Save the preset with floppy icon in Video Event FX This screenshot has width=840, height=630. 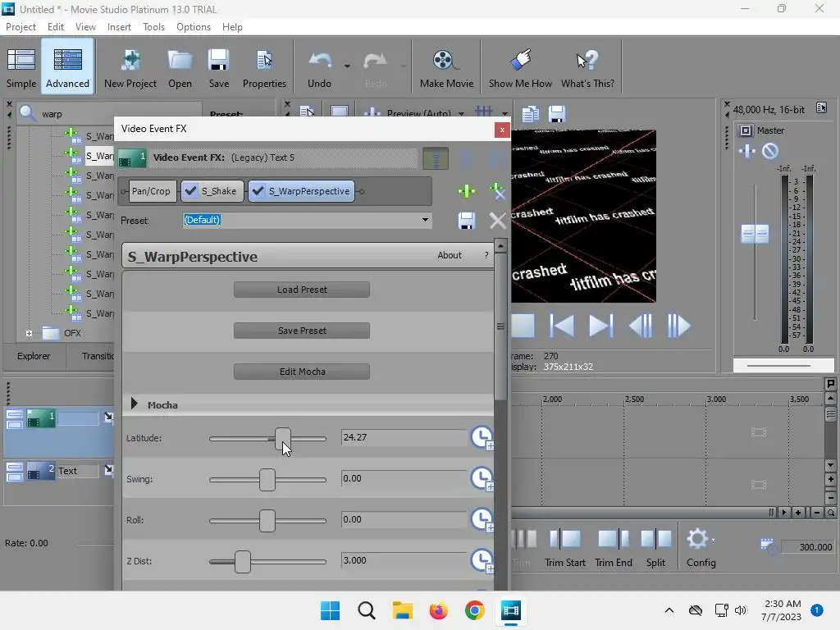pos(467,220)
